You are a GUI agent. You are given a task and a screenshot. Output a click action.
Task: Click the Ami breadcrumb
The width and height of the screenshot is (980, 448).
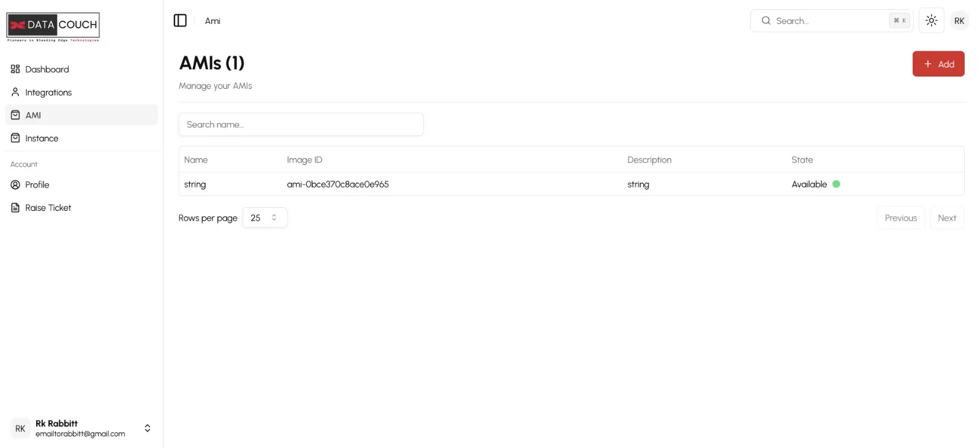click(x=213, y=21)
